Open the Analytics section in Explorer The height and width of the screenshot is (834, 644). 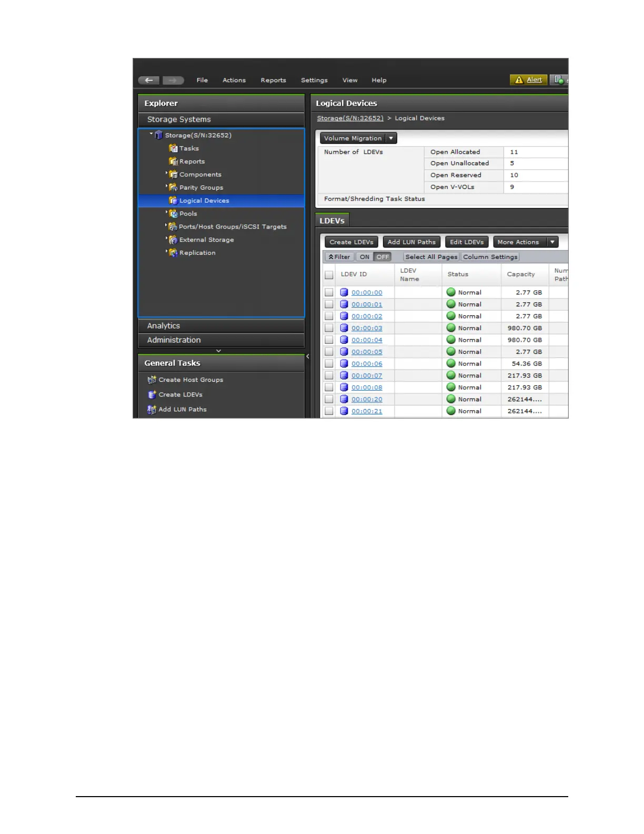point(221,326)
